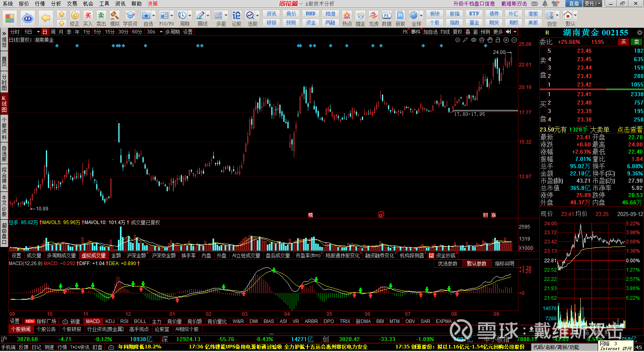Open the 数据 PE data icon
The image size is (644, 352).
click(x=386, y=15)
